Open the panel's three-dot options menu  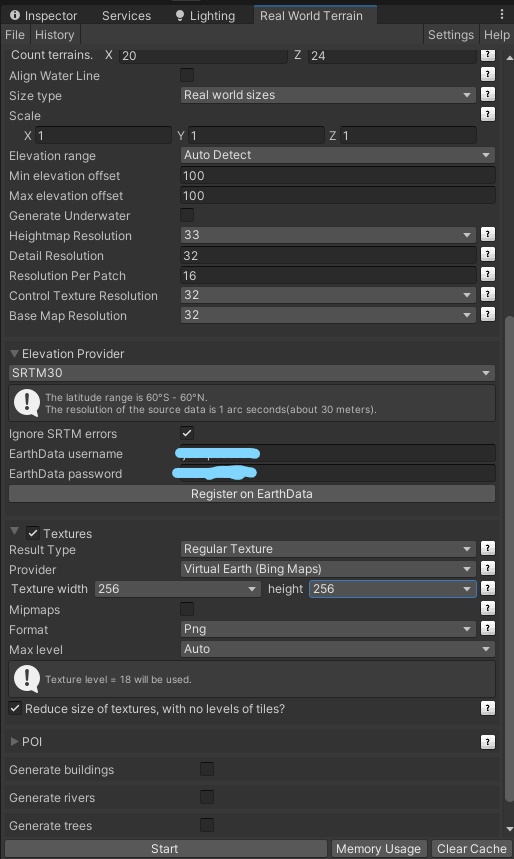pos(501,15)
